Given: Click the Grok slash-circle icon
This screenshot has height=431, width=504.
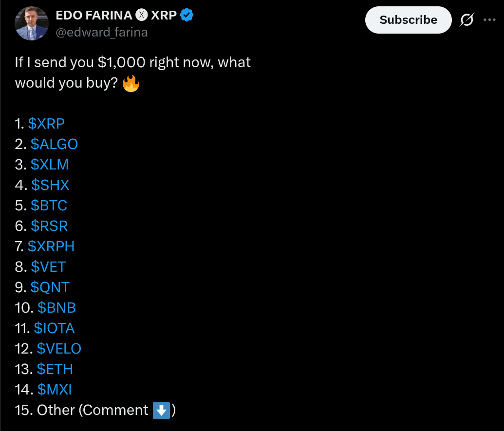Looking at the screenshot, I should tap(467, 20).
